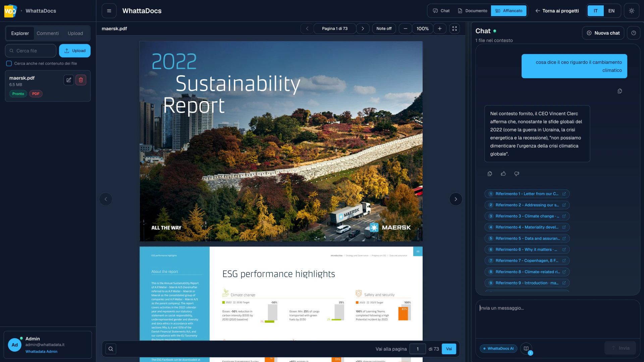Image resolution: width=644 pixels, height=362 pixels.
Task: Slide to previous page with left carousel arrow
Action: [x=106, y=199]
